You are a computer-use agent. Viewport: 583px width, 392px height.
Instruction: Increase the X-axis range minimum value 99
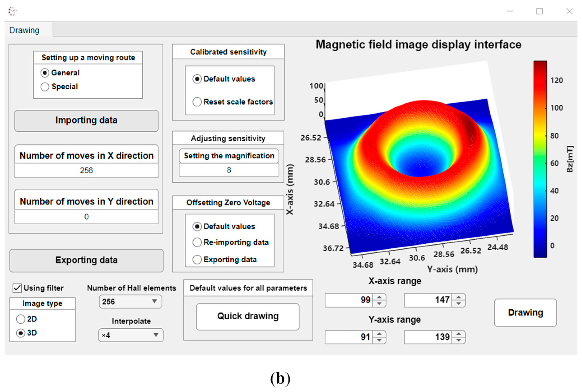[379, 297]
